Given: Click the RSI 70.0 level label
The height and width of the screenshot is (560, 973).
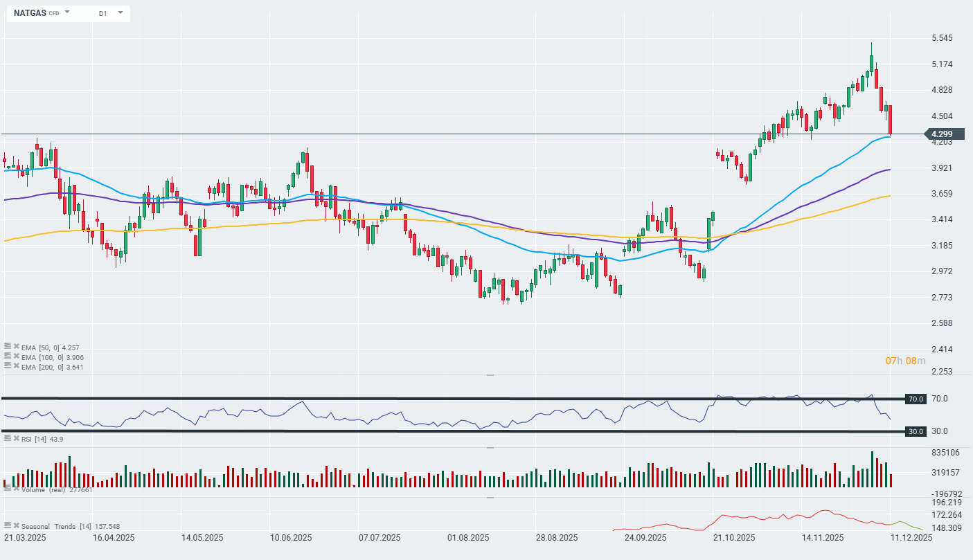Looking at the screenshot, I should 916,399.
